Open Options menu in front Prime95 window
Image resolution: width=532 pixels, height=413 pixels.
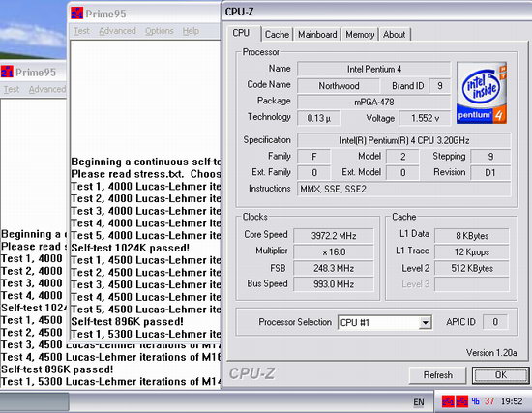[x=160, y=31]
